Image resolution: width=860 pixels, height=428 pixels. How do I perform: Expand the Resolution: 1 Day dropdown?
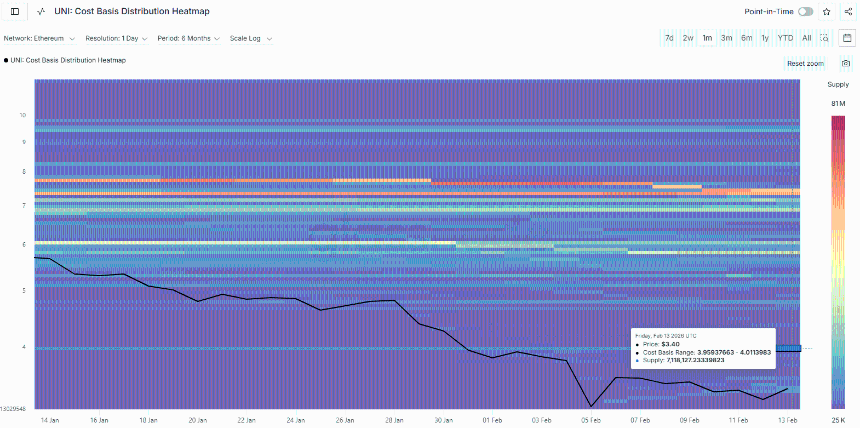point(117,38)
